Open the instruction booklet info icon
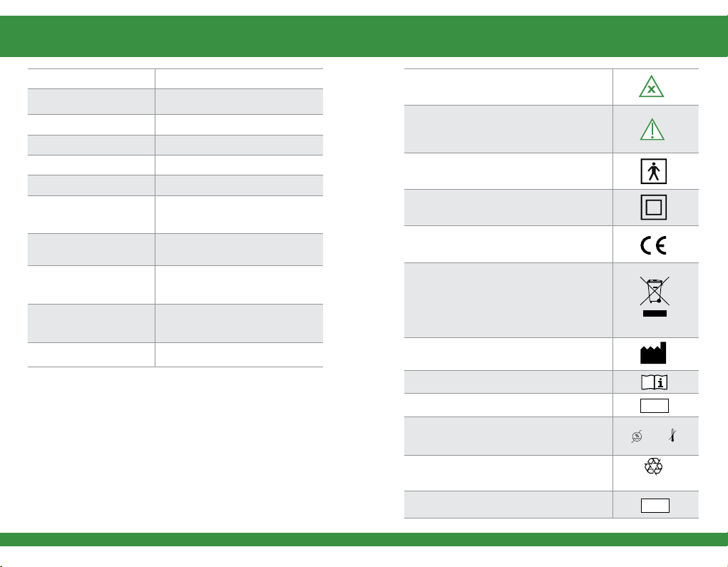 click(x=654, y=382)
